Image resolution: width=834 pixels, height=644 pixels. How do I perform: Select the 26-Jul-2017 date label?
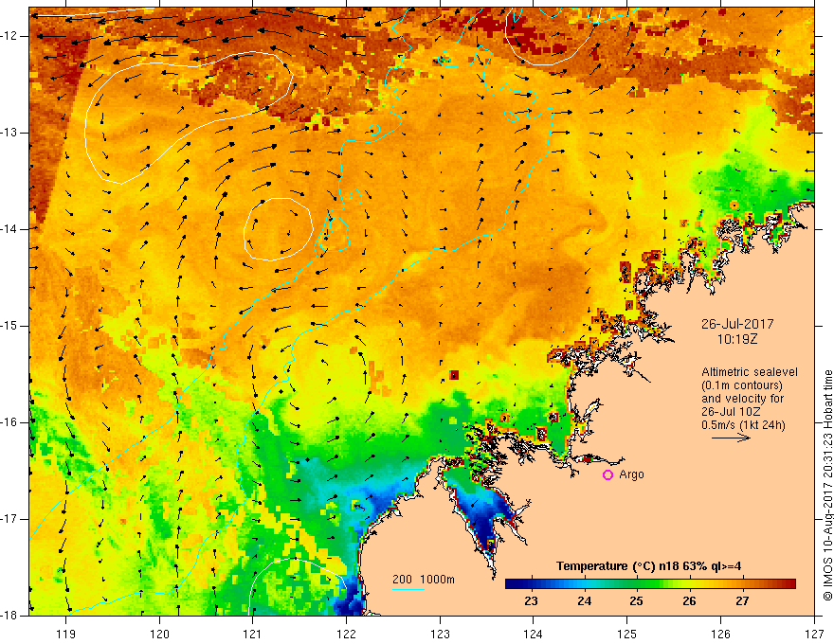[x=736, y=324]
